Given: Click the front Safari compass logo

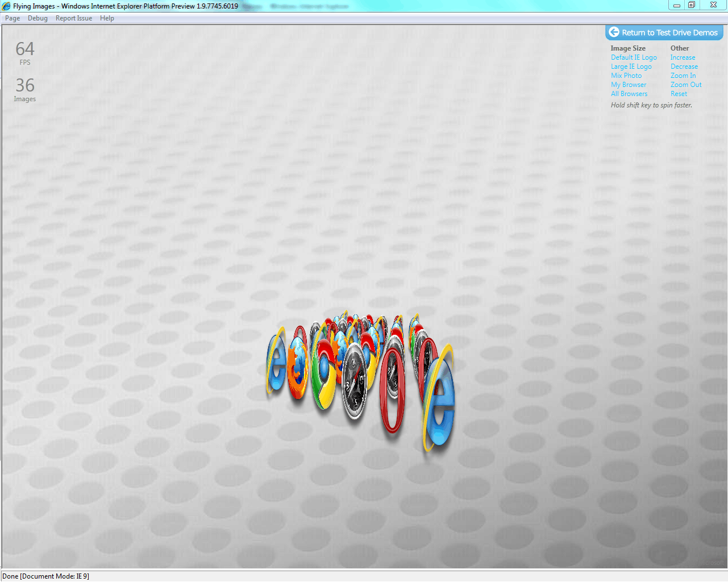Looking at the screenshot, I should pos(355,380).
